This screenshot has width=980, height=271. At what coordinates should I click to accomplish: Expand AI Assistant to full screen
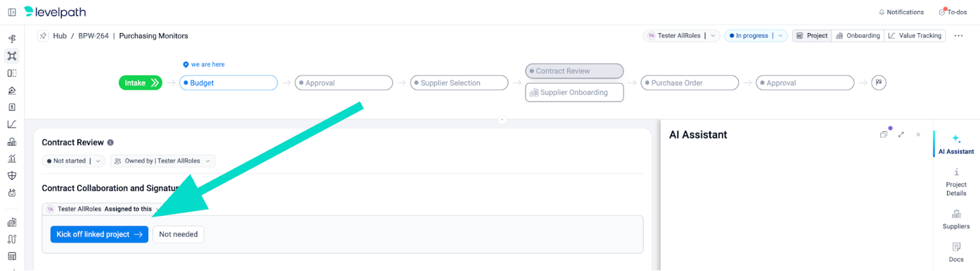pyautogui.click(x=901, y=134)
